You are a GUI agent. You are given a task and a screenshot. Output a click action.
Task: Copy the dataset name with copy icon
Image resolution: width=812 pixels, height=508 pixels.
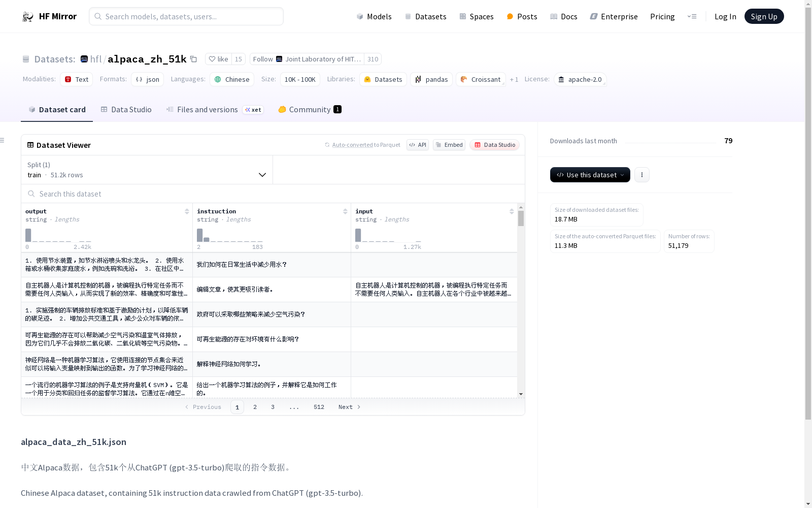[193, 59]
